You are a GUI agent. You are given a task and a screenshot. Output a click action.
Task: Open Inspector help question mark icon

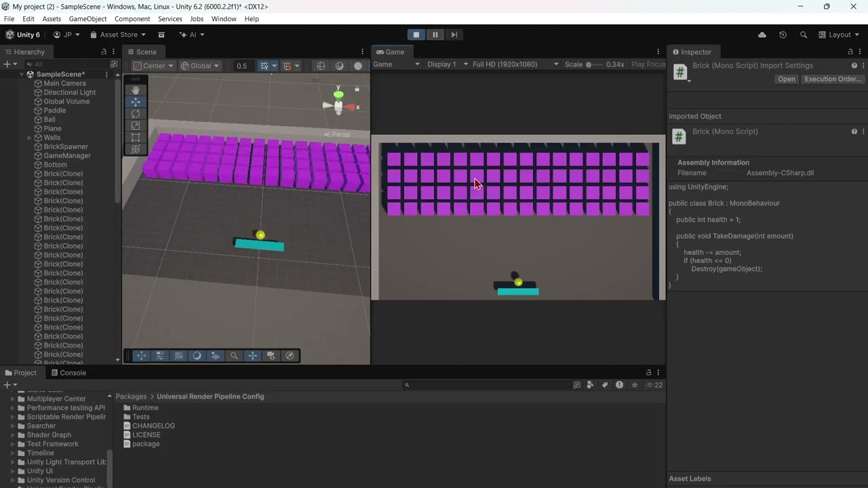pos(854,66)
